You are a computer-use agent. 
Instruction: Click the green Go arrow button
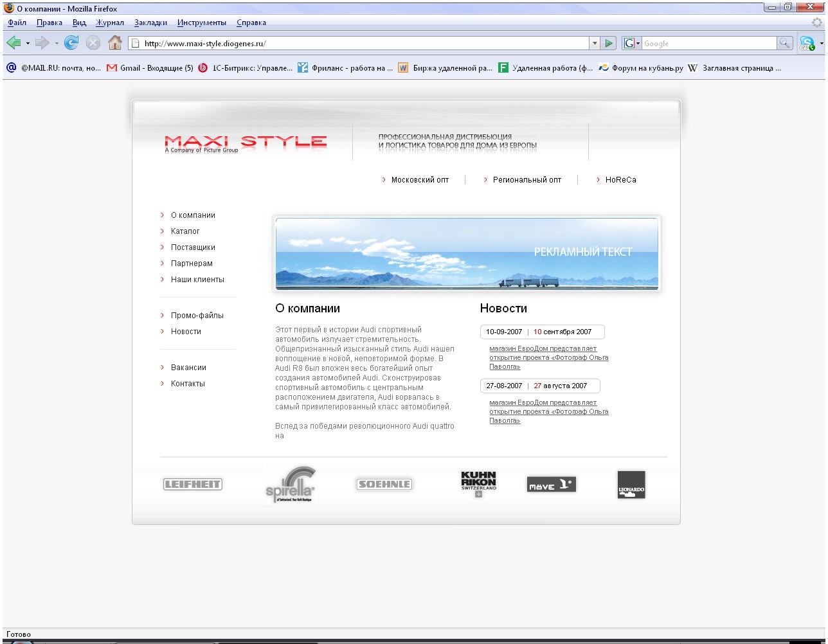tap(609, 43)
